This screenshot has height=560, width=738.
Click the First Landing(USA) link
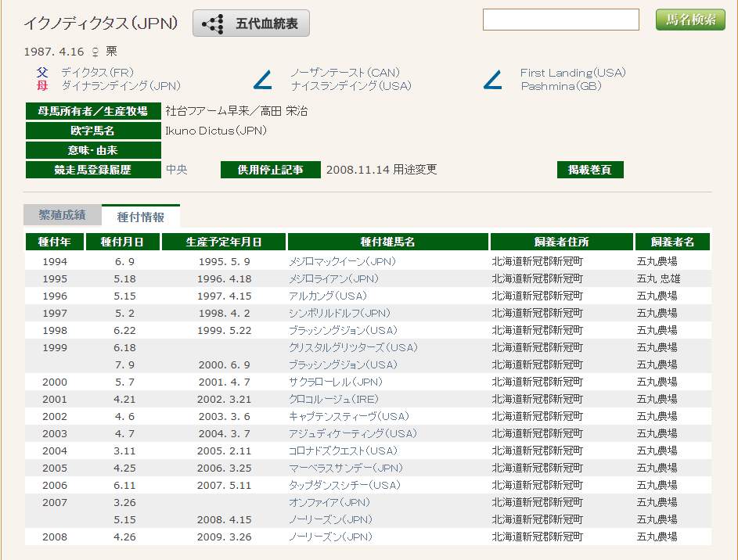(573, 73)
